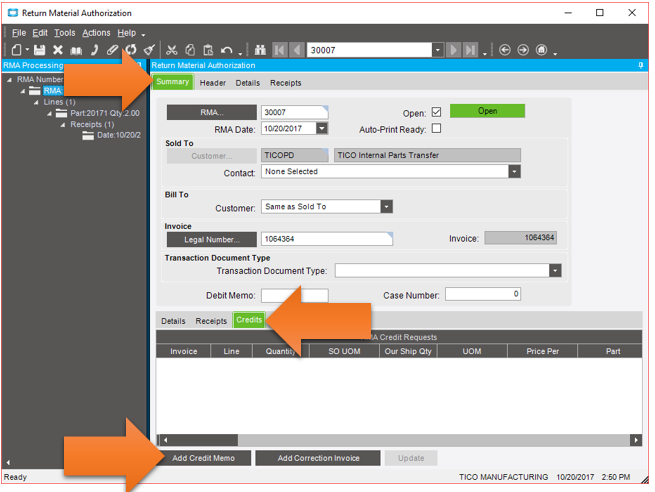
Task: Select the lower Receipts sub-tab
Action: pos(211,321)
